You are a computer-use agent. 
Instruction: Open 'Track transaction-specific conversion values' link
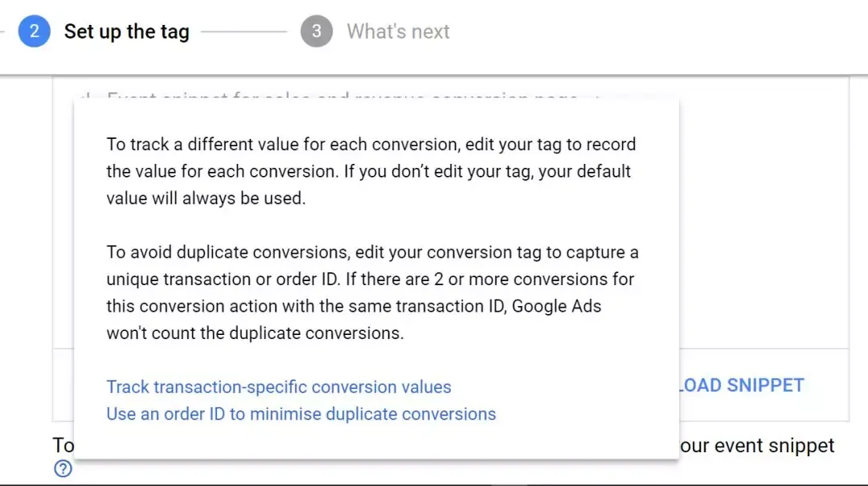pyautogui.click(x=278, y=387)
